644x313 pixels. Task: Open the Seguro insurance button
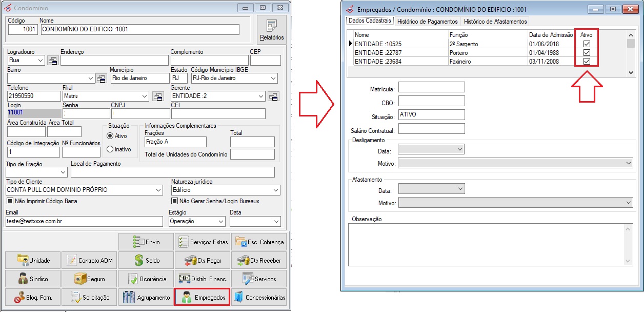pyautogui.click(x=90, y=279)
